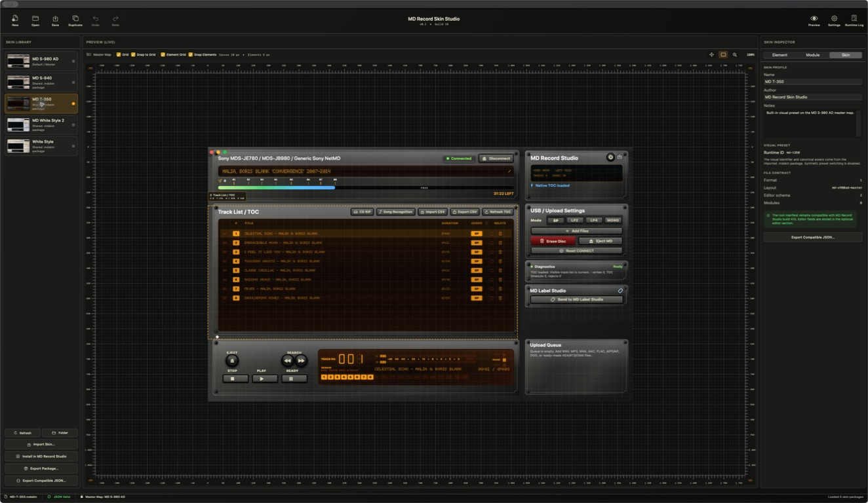Switch to the Skin inspector tab
The width and height of the screenshot is (868, 503).
point(846,55)
